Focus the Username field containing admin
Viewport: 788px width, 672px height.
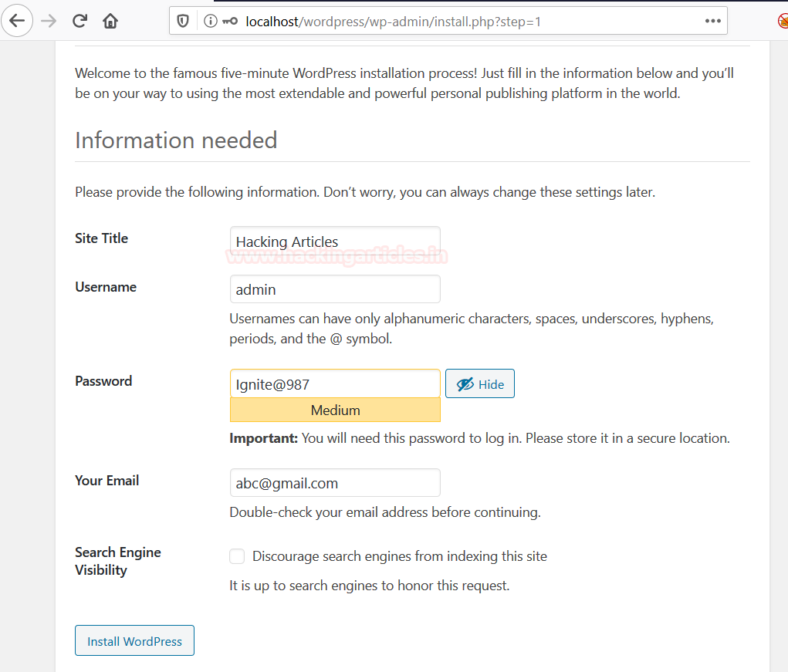click(x=335, y=289)
